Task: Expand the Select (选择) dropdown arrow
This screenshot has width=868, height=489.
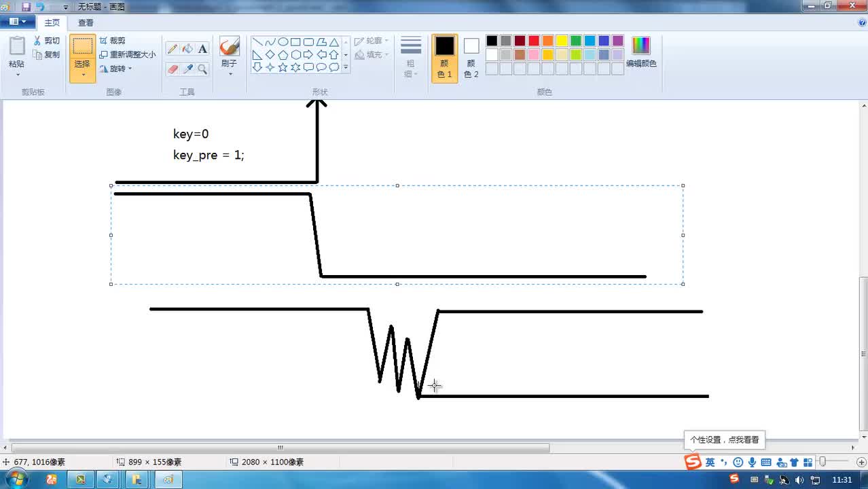Action: tap(82, 75)
